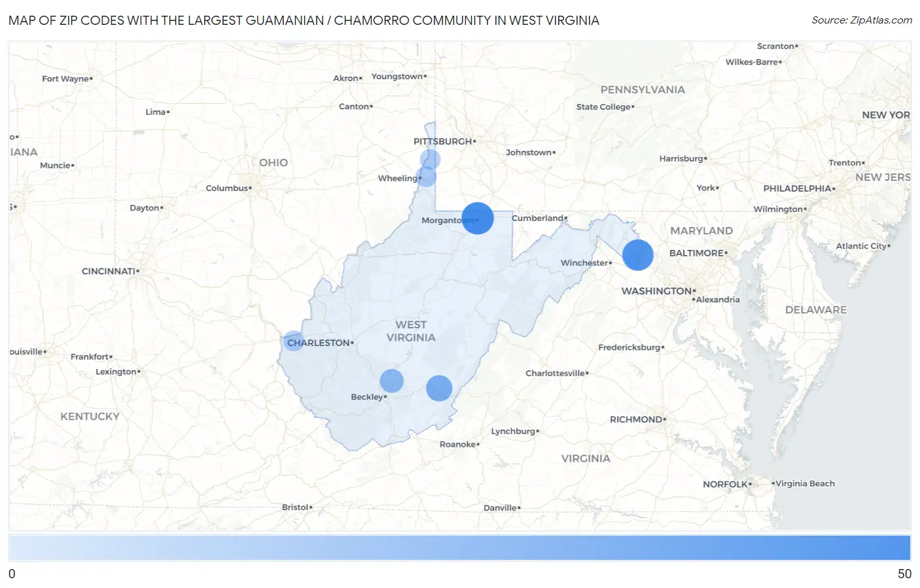Click the Roanoke city label
This screenshot has width=920, height=588.
tap(457, 444)
